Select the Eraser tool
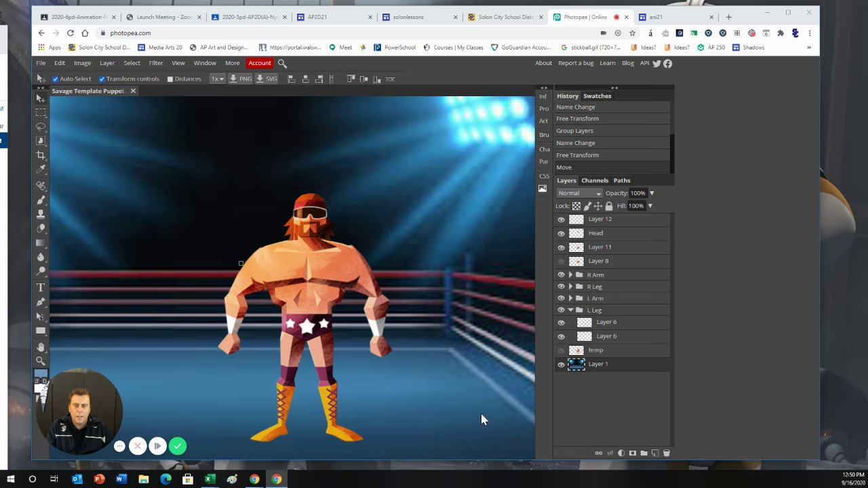The width and height of the screenshot is (868, 488). (41, 228)
